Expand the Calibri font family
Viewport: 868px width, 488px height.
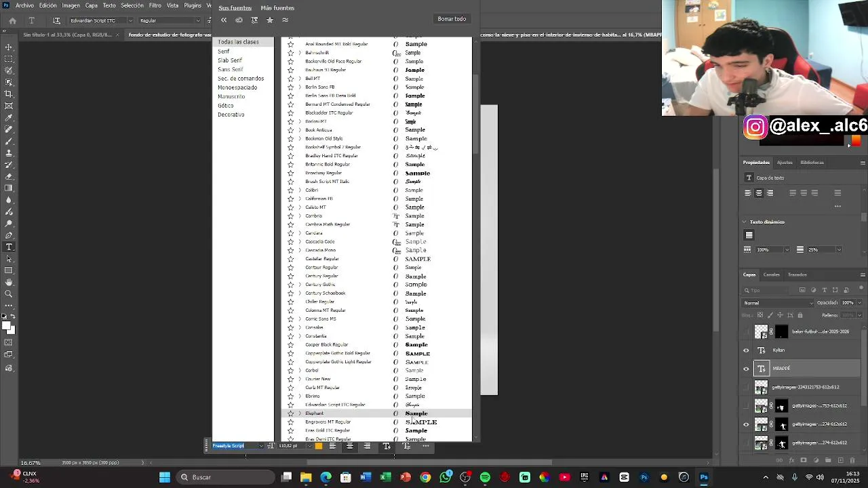[300, 190]
